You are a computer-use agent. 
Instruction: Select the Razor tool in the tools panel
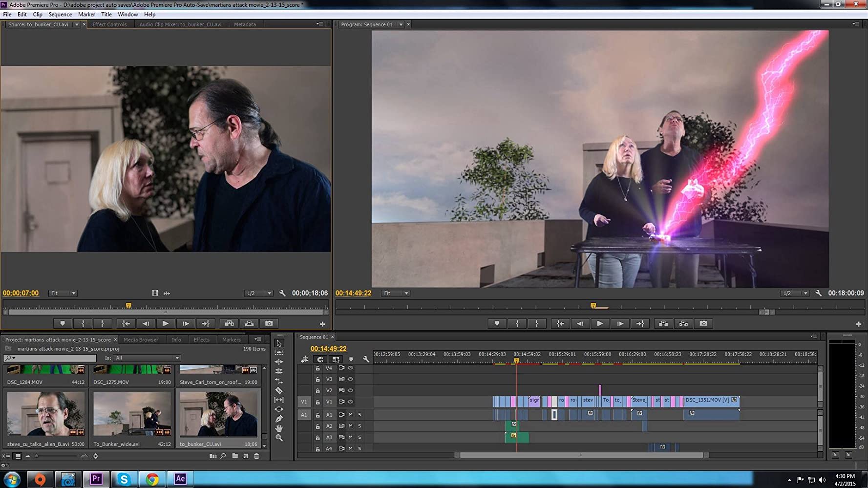(279, 390)
